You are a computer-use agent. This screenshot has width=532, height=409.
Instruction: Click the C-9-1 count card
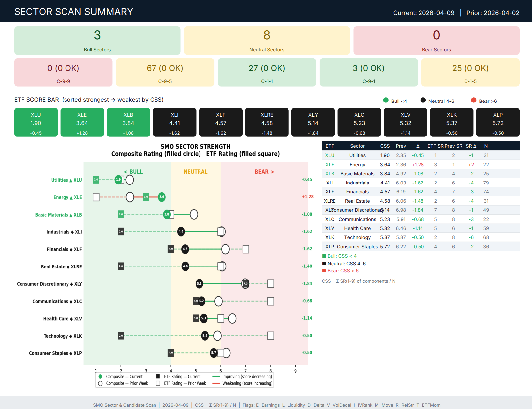tap(369, 72)
